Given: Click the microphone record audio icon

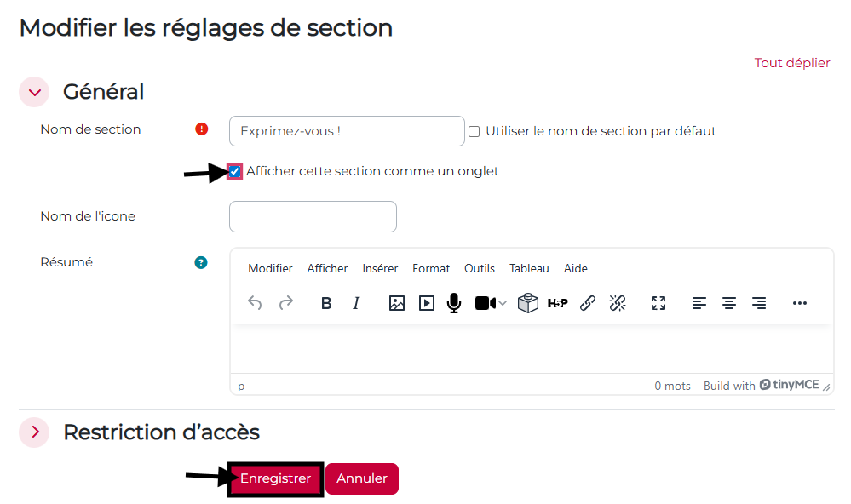Looking at the screenshot, I should (x=454, y=303).
